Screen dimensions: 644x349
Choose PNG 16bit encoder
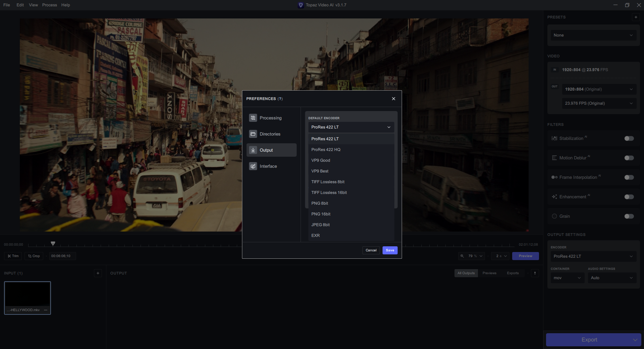tap(351, 214)
